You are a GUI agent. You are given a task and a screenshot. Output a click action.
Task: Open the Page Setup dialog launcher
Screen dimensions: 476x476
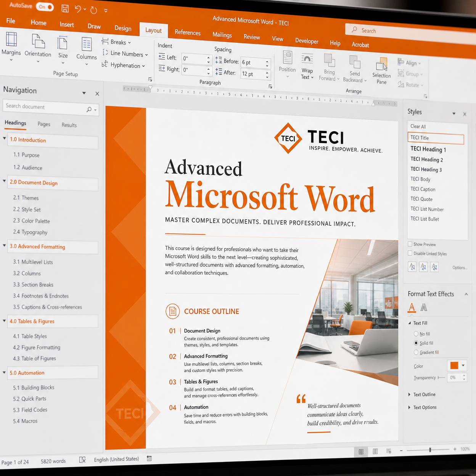150,79
